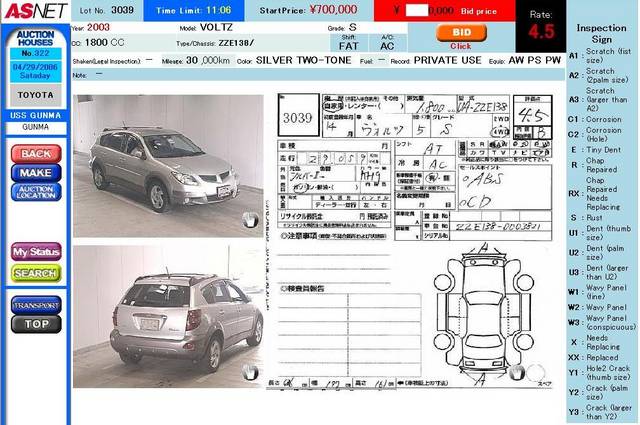The height and width of the screenshot is (425, 640).
Task: Click the Shift FAT cell
Action: [348, 43]
